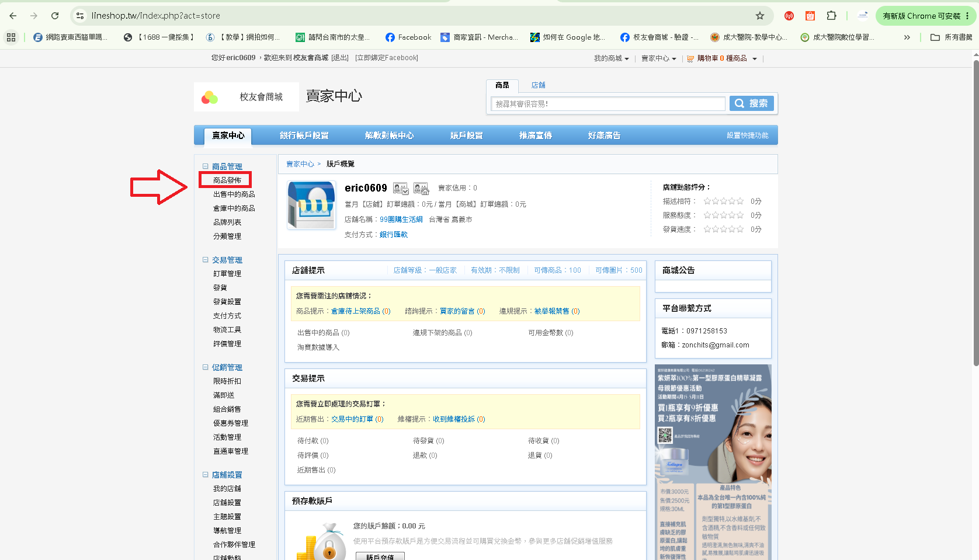
Task: Open the 解款對帳中心 nav tab
Action: coord(389,135)
